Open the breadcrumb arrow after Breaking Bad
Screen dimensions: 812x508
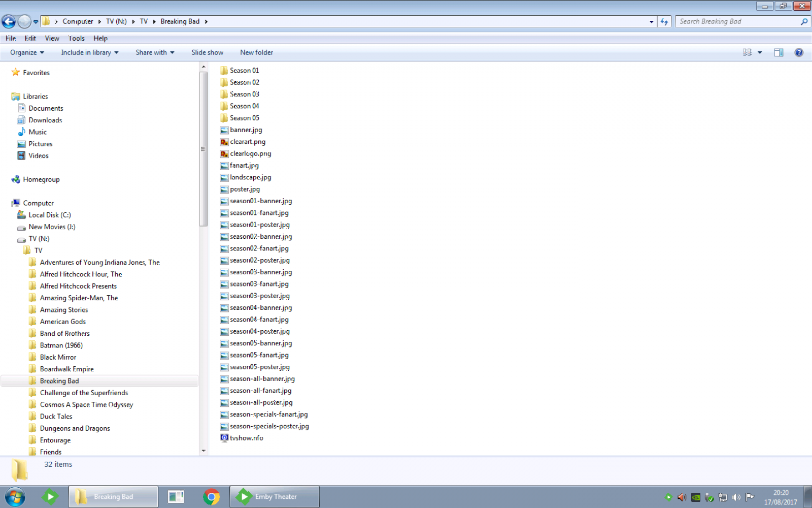[x=207, y=21]
